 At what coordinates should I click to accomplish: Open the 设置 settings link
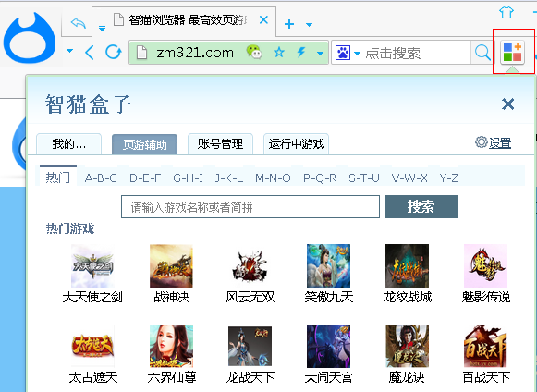click(x=494, y=143)
